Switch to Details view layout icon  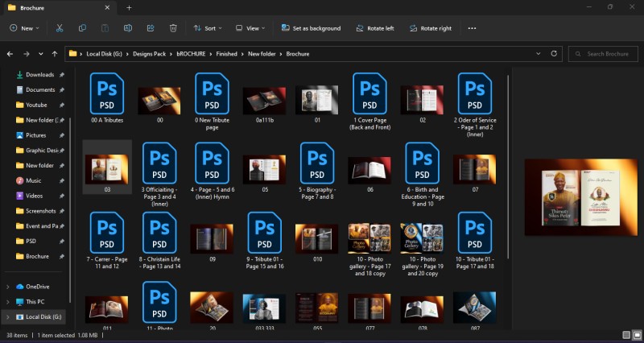point(626,335)
